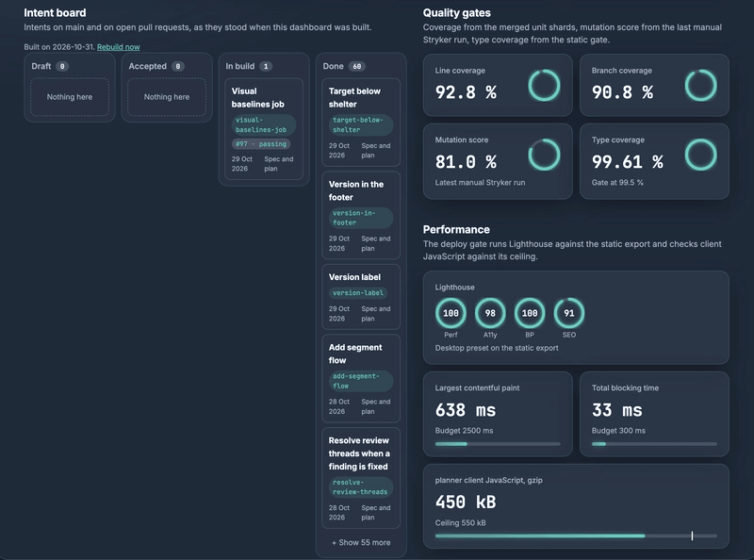This screenshot has height=560, width=754.
Task: Click the 450 kB value
Action: tap(466, 502)
